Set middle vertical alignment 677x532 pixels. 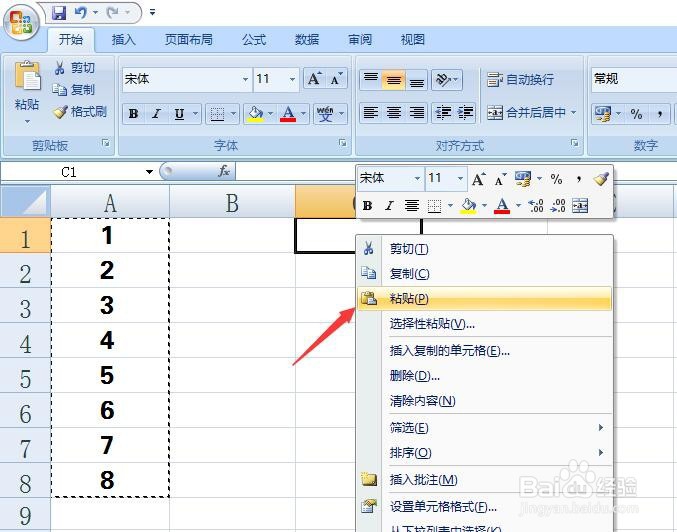coord(393,80)
